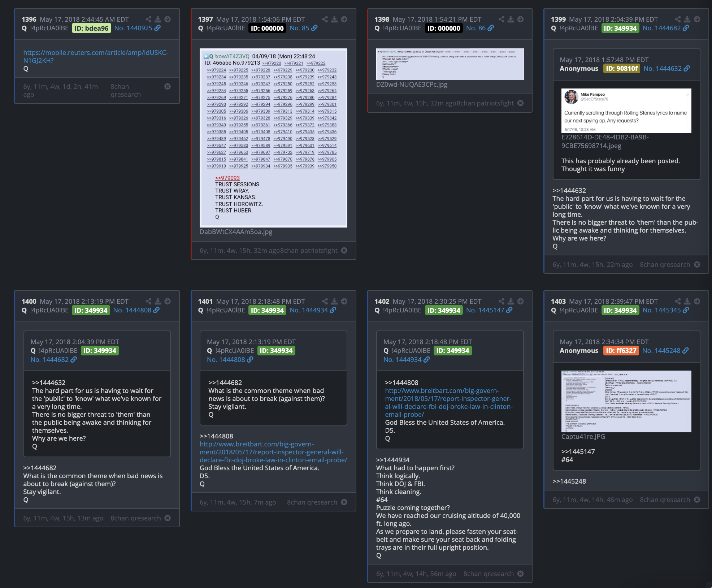712x588 pixels.
Task: Open post 1397 via arrow icon
Action: pos(344,20)
